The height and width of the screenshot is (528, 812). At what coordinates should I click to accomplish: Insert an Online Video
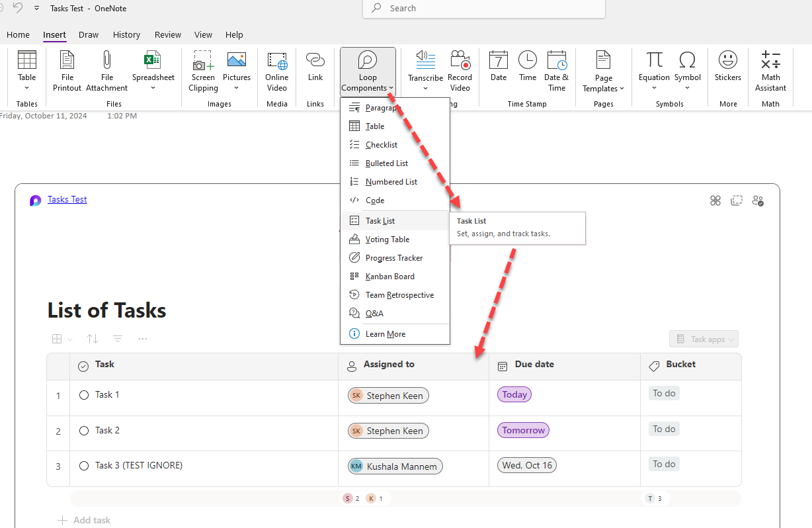[x=277, y=71]
